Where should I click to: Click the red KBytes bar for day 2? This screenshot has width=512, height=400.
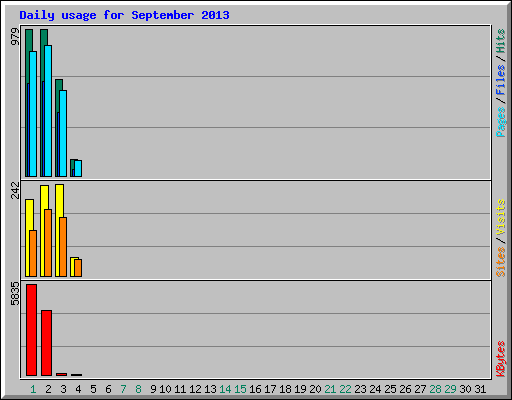coord(46,343)
